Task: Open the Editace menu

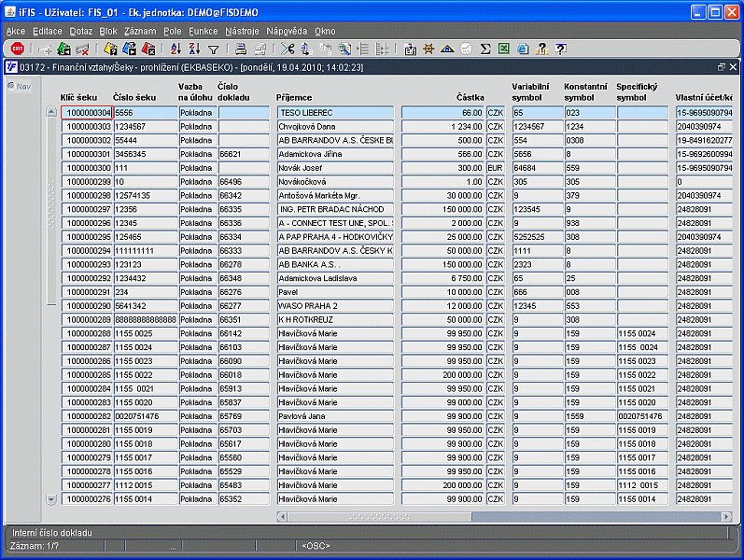Action: coord(47,31)
